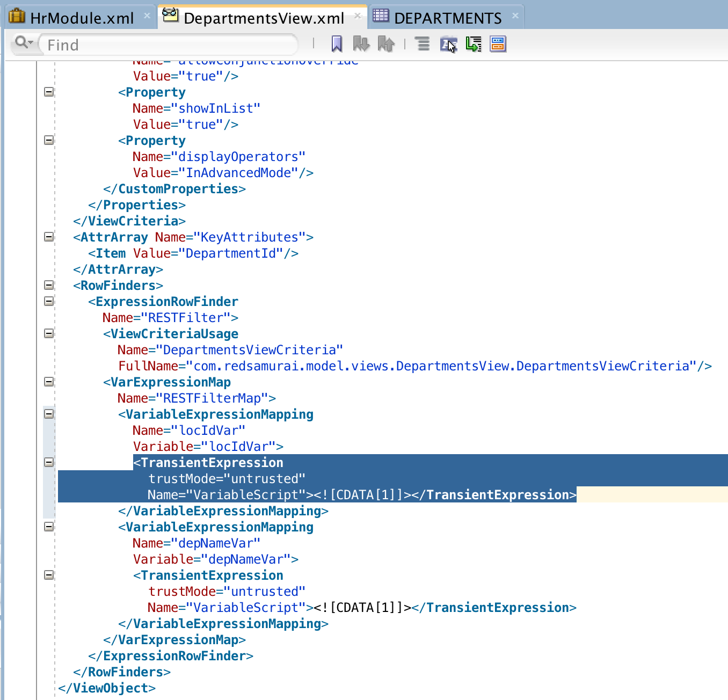Click the AttrArray Name="KeyAttributes" line
This screenshot has height=700, width=728.
click(193, 237)
